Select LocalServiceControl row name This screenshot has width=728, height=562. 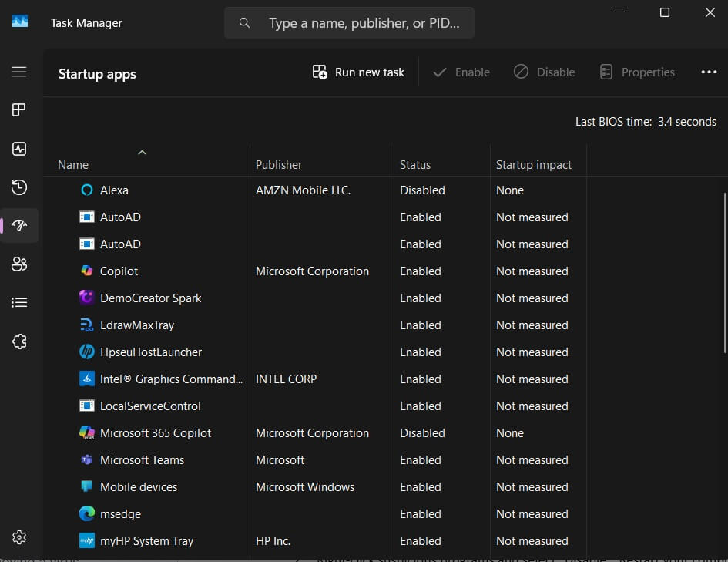click(x=150, y=406)
